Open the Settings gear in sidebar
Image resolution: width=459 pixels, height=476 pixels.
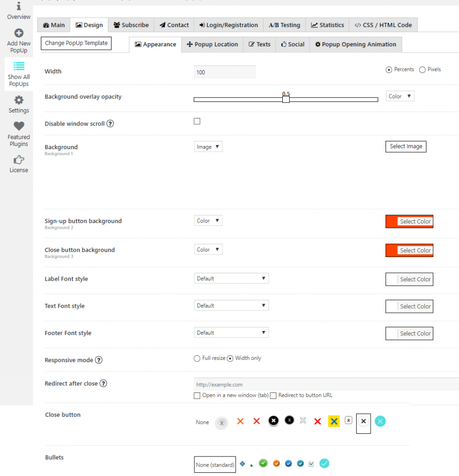pyautogui.click(x=19, y=100)
